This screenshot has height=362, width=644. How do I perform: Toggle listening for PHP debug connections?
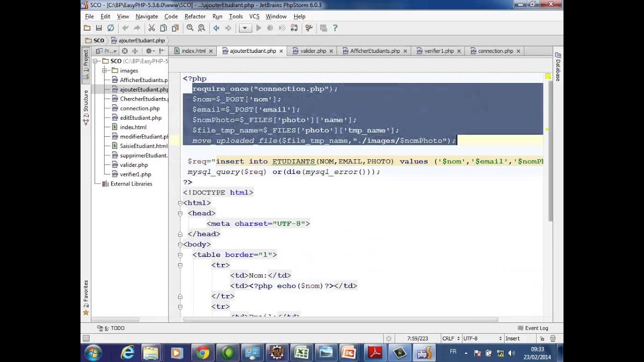pyautogui.click(x=293, y=28)
